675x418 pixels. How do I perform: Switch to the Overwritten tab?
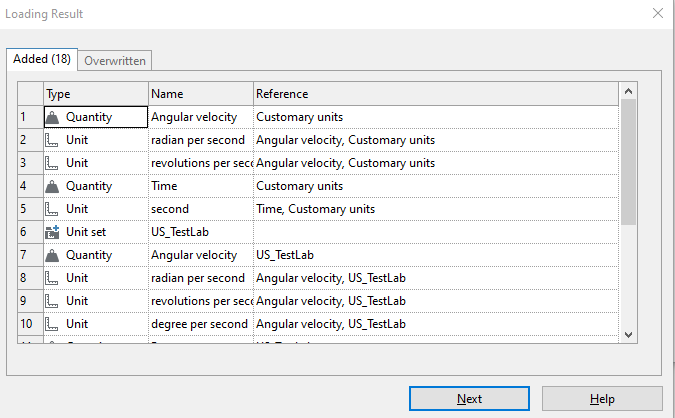point(116,60)
